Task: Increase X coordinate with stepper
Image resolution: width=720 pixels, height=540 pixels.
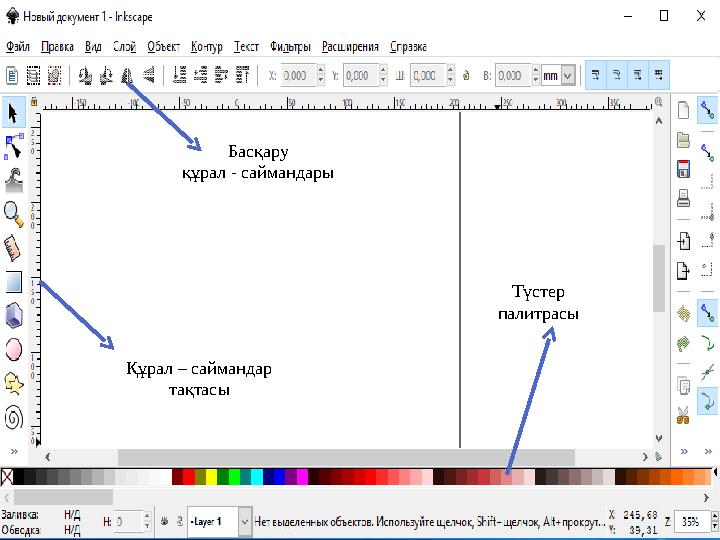Action: [321, 70]
